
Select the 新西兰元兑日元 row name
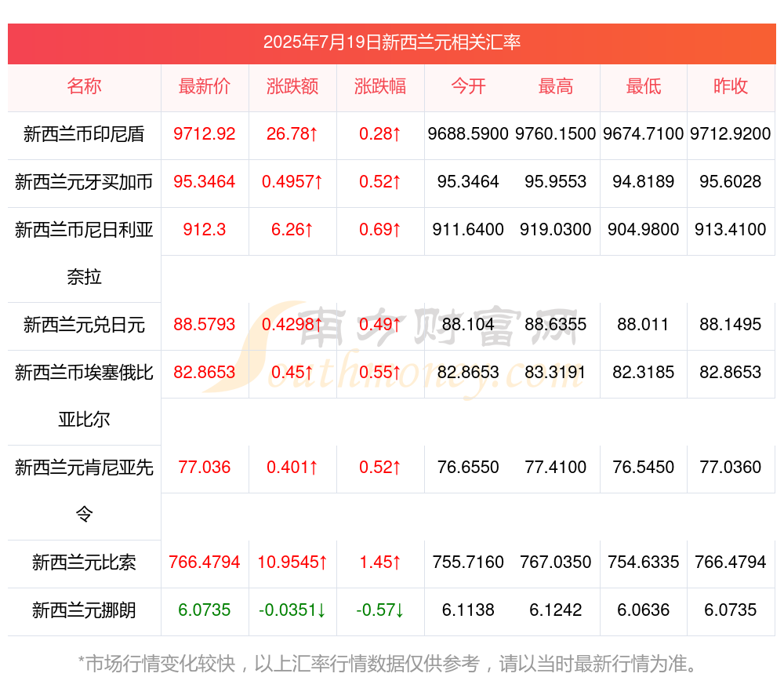tap(84, 326)
